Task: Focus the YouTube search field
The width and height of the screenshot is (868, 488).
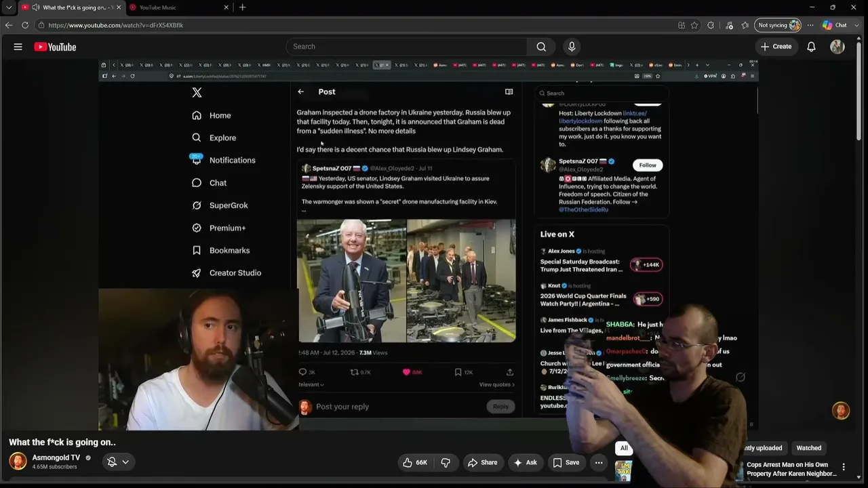Action: tap(407, 47)
